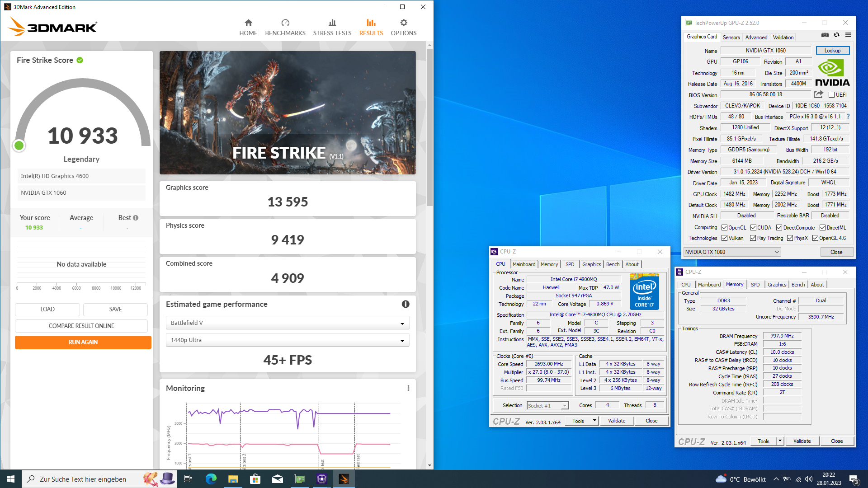Open 3DMark OPTIONS gear
The height and width of the screenshot is (488, 868).
[404, 28]
